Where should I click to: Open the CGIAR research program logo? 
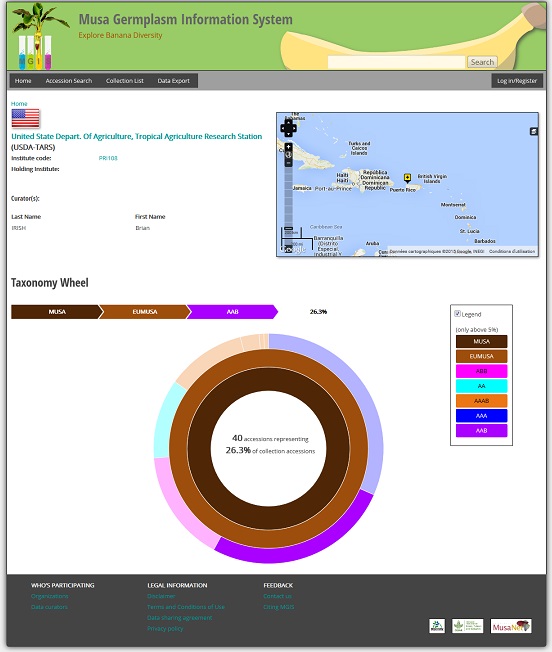(467, 626)
